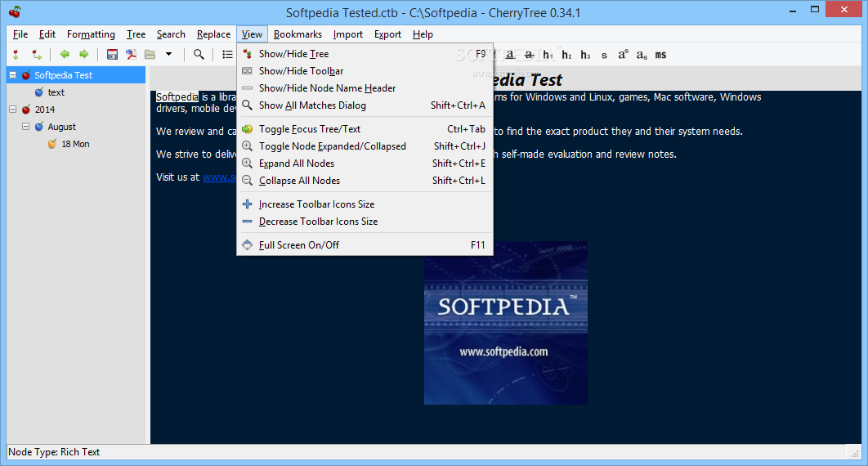Click the Open File folder icon
Viewport: 868px width, 466px height.
(150, 54)
